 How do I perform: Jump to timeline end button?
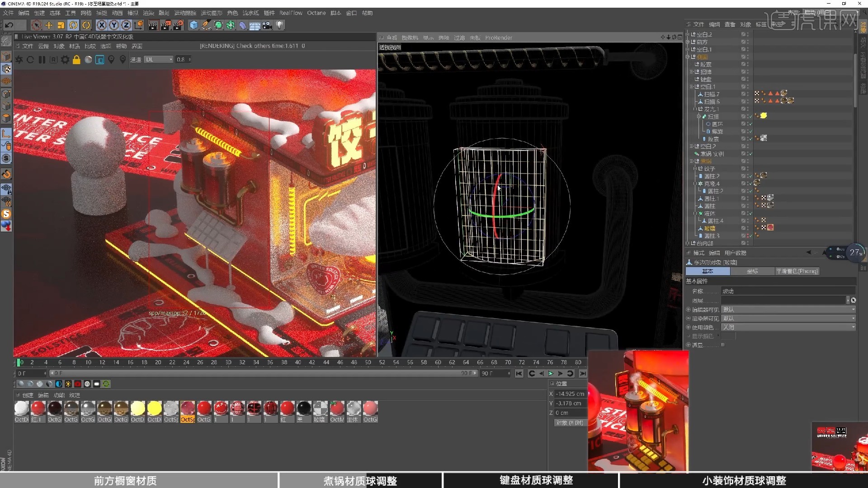[583, 374]
